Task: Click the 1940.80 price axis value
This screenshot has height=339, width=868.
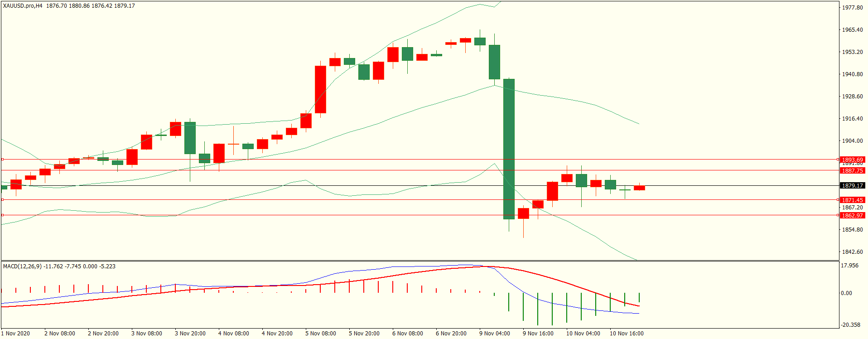Action: 853,74
